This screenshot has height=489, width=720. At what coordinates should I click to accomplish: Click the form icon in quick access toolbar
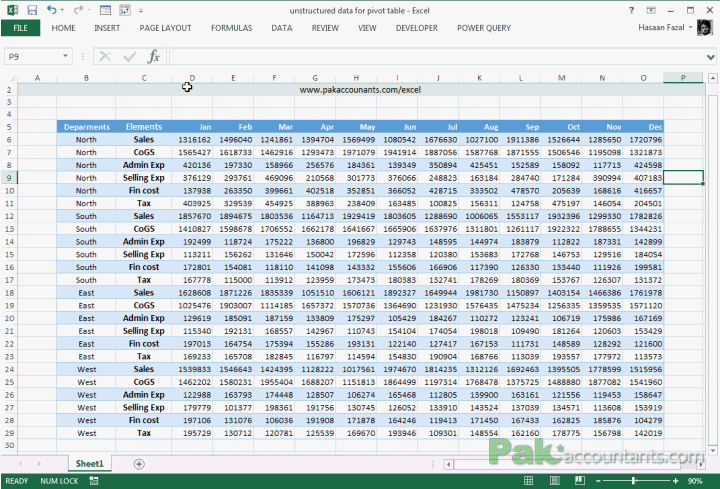(105, 10)
